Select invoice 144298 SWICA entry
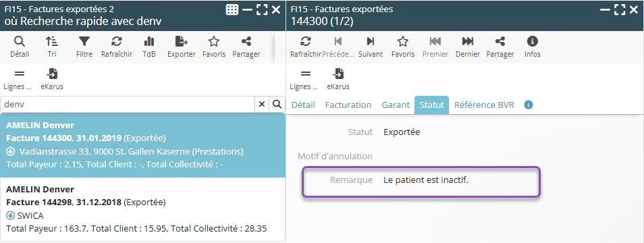Screen dimensions: 644x243 (143, 209)
